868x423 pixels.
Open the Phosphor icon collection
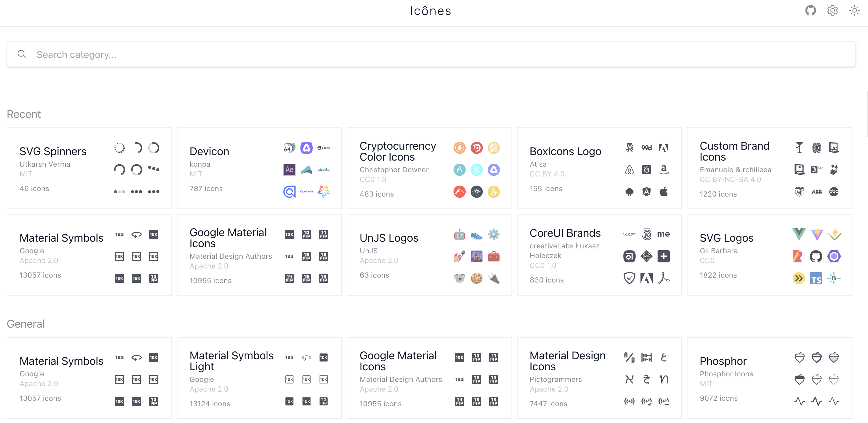click(723, 361)
